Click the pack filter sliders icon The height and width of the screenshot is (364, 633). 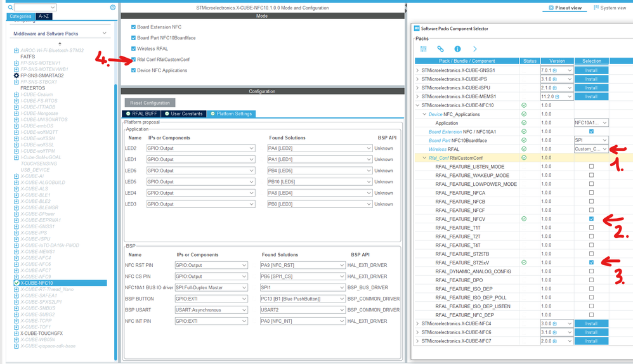click(423, 49)
